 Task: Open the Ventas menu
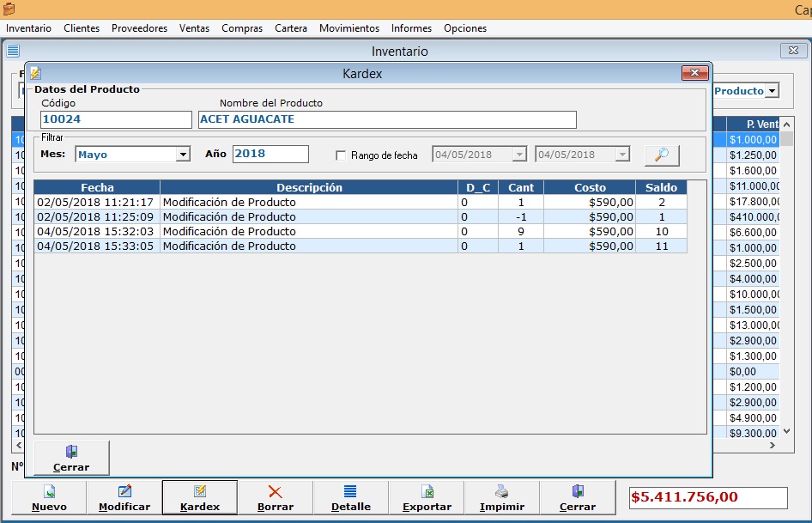coord(194,28)
